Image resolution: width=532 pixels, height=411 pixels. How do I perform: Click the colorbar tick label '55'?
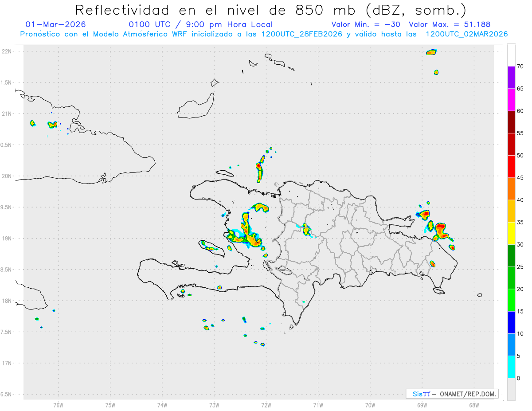520,133
